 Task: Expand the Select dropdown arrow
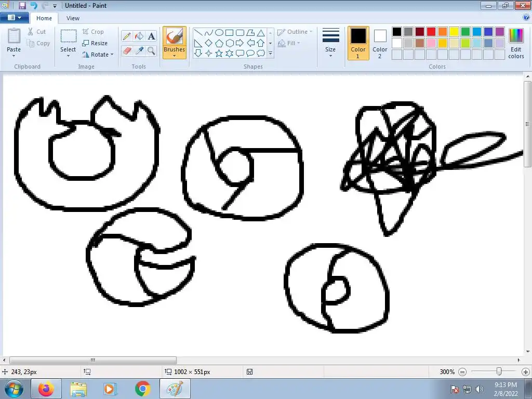[68, 56]
